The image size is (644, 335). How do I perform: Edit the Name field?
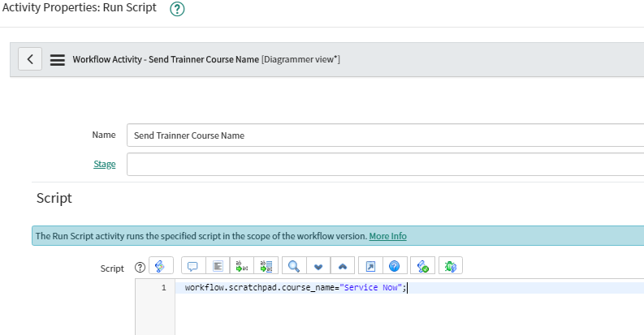[x=385, y=135]
